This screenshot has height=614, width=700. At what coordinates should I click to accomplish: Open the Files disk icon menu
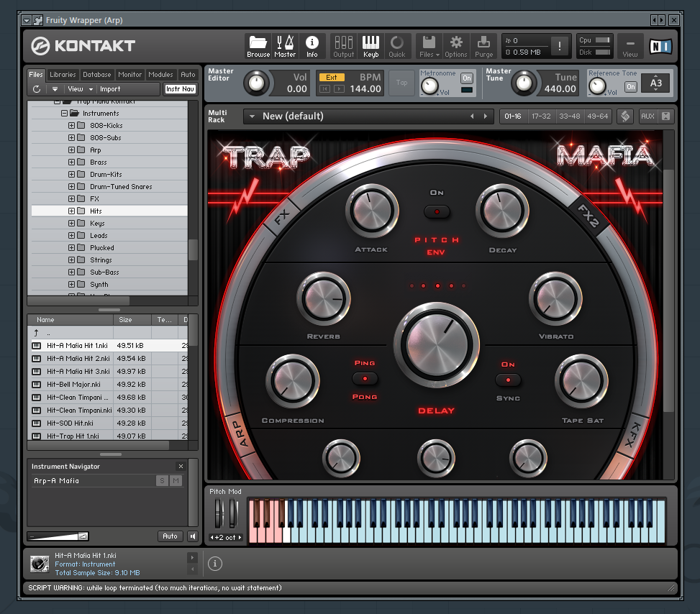click(x=429, y=46)
